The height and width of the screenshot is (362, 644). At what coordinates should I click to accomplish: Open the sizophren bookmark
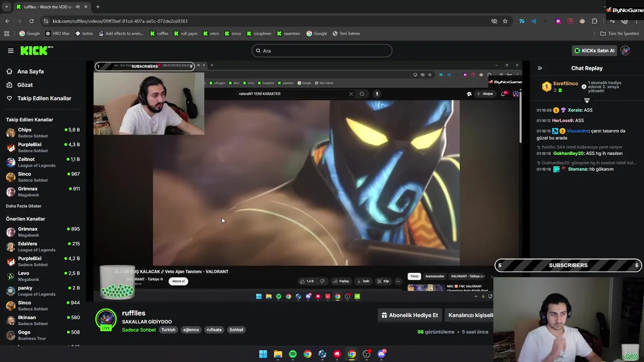click(x=259, y=34)
